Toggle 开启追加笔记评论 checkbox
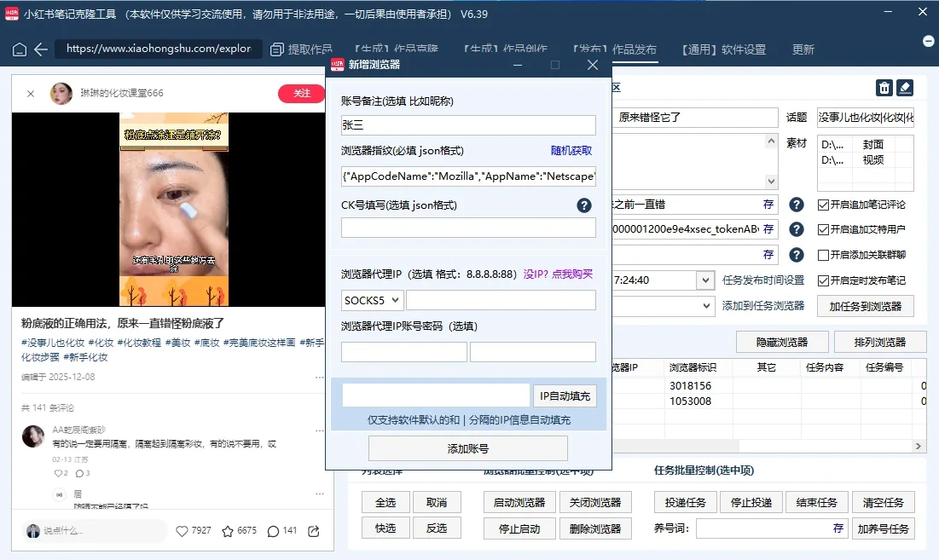Screen dimensions: 939x560 point(823,205)
